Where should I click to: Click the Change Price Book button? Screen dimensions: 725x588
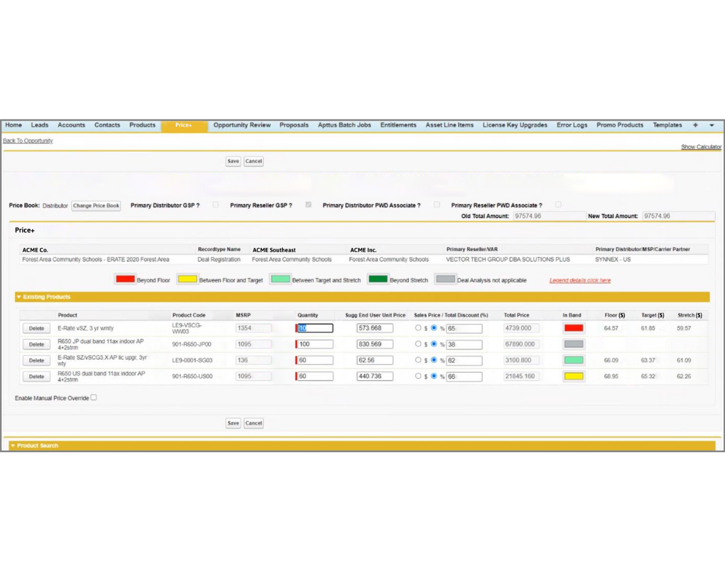coord(96,205)
